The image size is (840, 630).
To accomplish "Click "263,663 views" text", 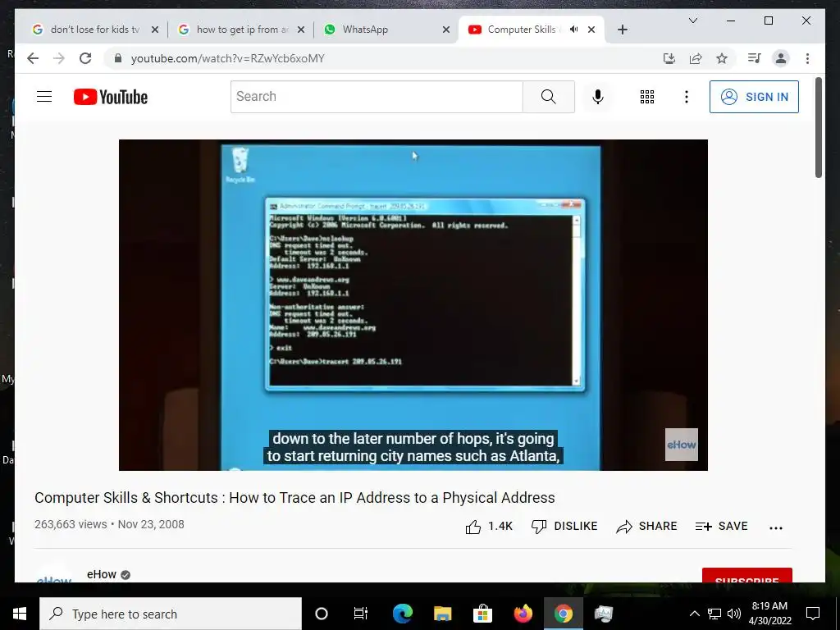I will point(71,524).
